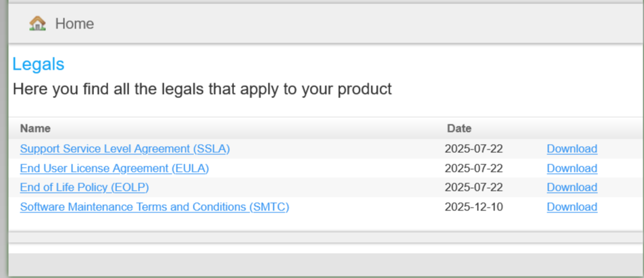This screenshot has width=644, height=278.
Task: Click the Date column header
Action: click(459, 129)
